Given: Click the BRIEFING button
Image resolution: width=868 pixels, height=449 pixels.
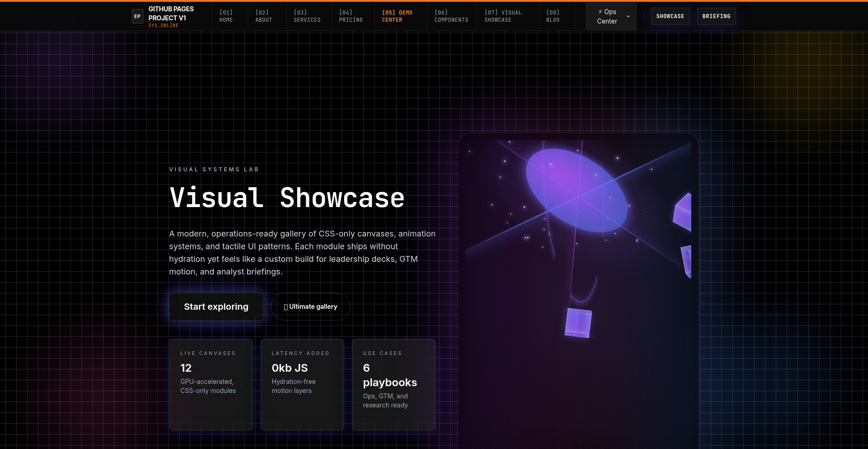Looking at the screenshot, I should (x=716, y=16).
